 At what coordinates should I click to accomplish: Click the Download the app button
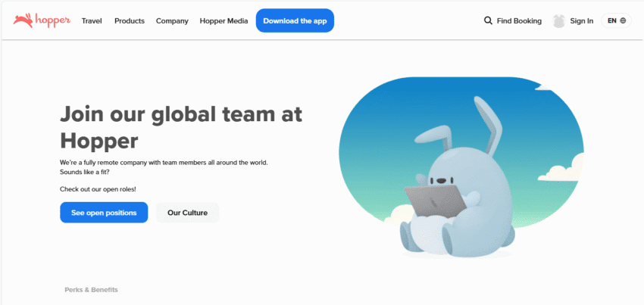point(295,20)
